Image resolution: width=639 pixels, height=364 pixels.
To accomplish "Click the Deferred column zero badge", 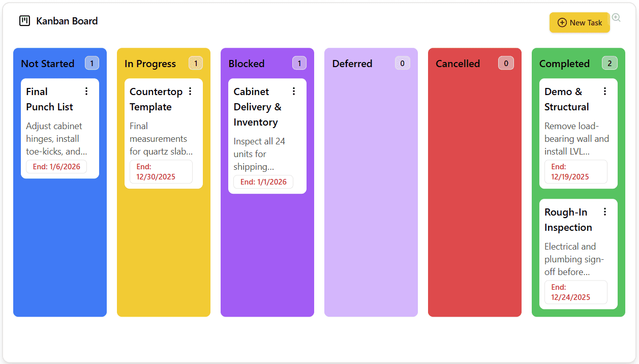I will 403,63.
